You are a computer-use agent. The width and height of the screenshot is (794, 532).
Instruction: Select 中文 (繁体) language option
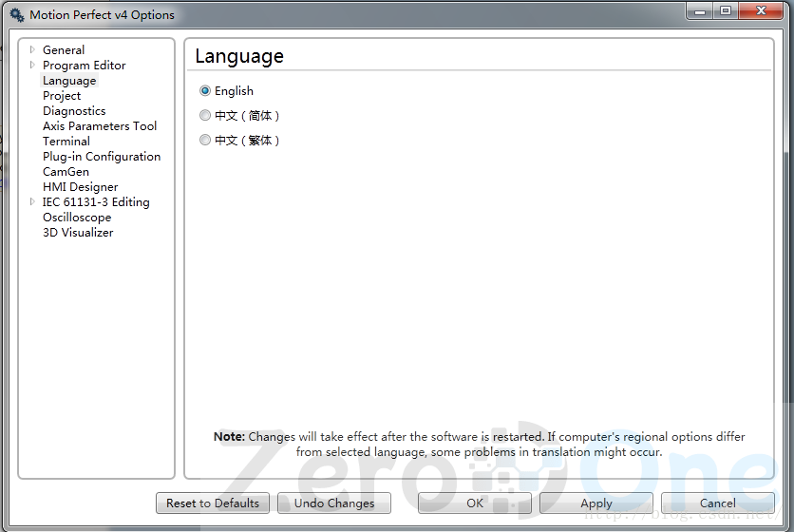tap(205, 140)
